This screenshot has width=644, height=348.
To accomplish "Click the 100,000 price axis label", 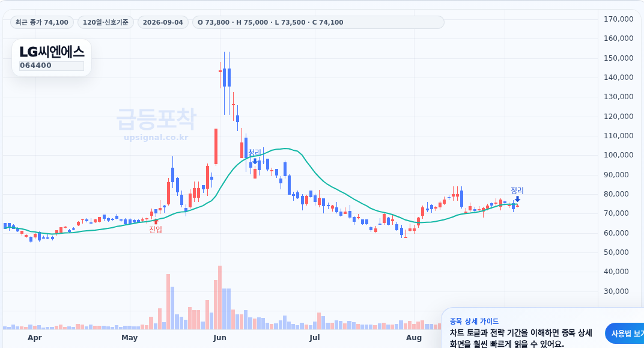I will coord(618,155).
